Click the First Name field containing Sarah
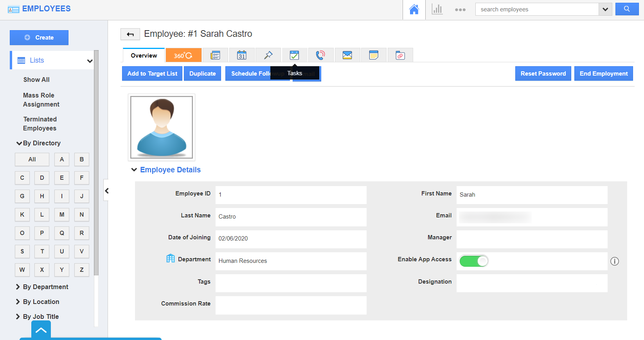 (x=532, y=195)
